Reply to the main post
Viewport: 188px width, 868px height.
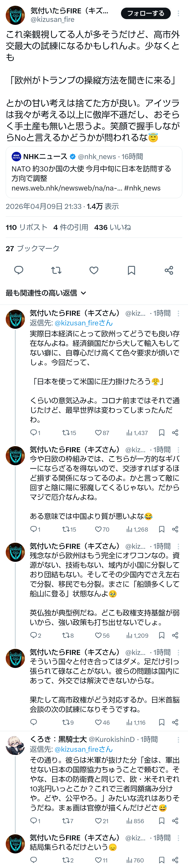[19, 270]
